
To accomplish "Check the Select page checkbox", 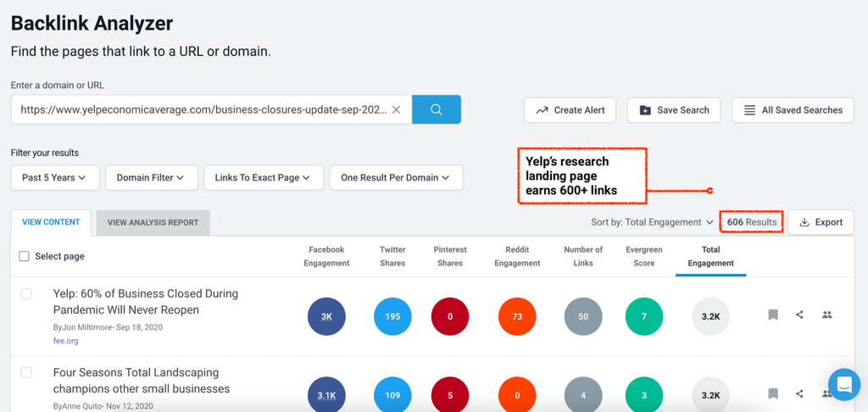I will tap(24, 256).
